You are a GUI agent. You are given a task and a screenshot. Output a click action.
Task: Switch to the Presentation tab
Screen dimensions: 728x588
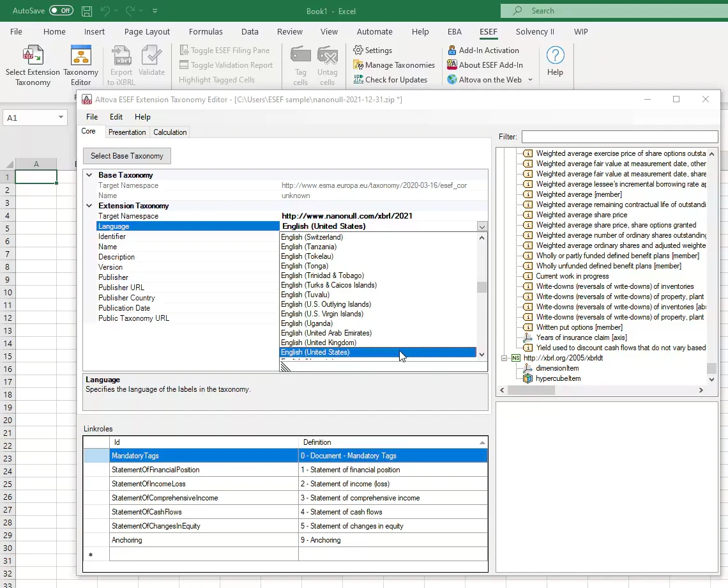[126, 132]
